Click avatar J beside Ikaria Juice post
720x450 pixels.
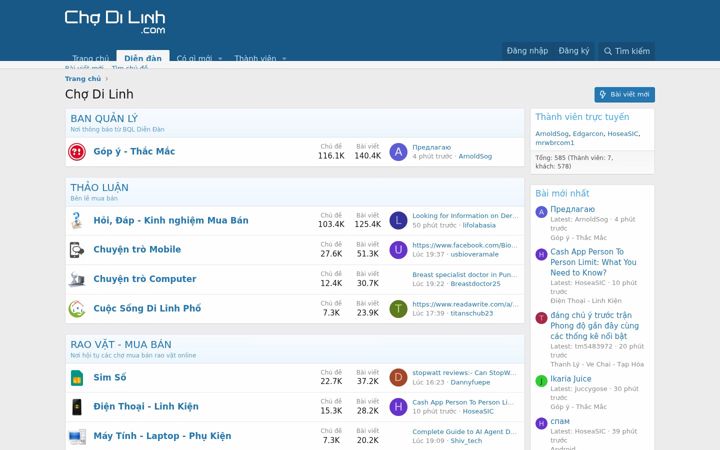pos(541,381)
